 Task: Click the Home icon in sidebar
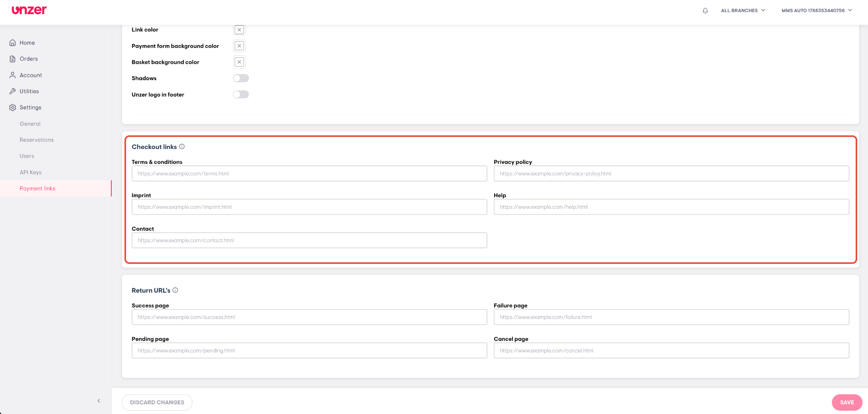(x=13, y=43)
